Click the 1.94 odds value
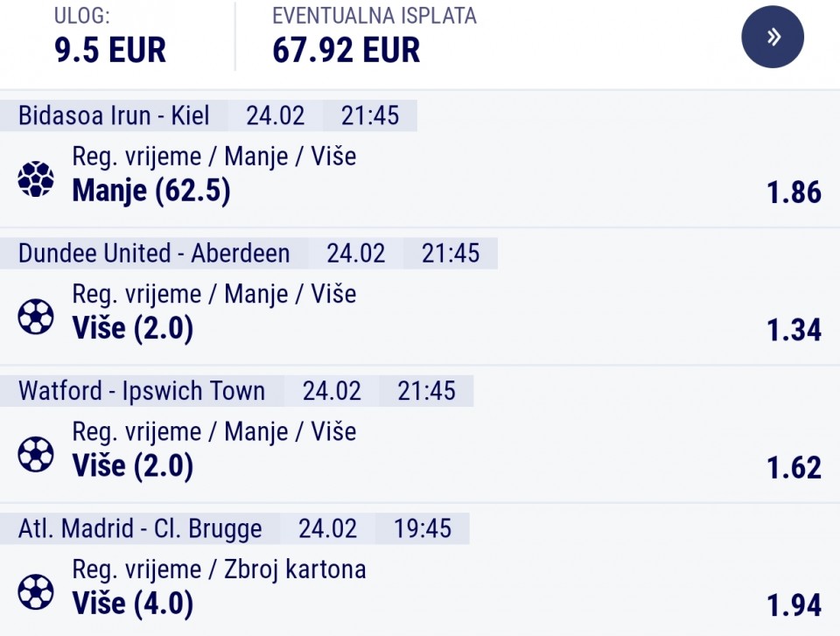840x636 pixels. [x=794, y=605]
